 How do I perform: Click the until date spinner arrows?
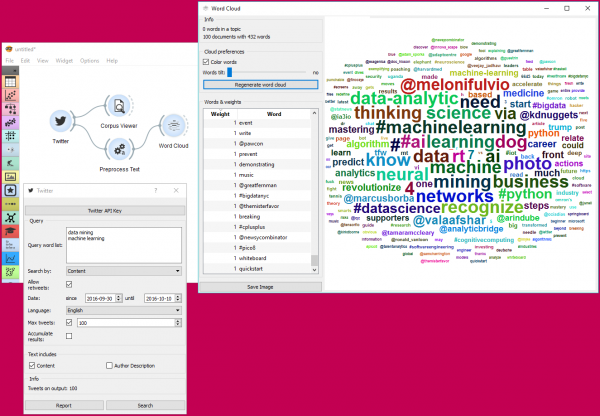pyautogui.click(x=178, y=298)
